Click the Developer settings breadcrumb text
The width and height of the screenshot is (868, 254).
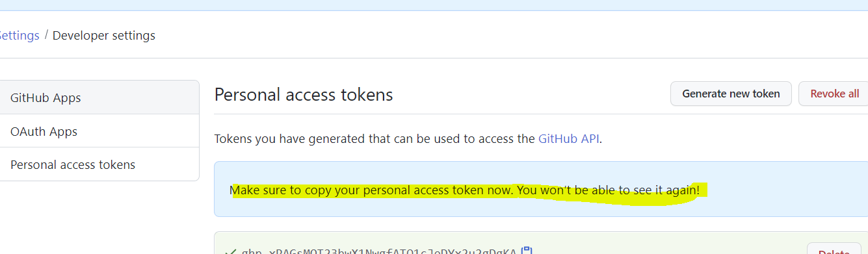coord(104,35)
